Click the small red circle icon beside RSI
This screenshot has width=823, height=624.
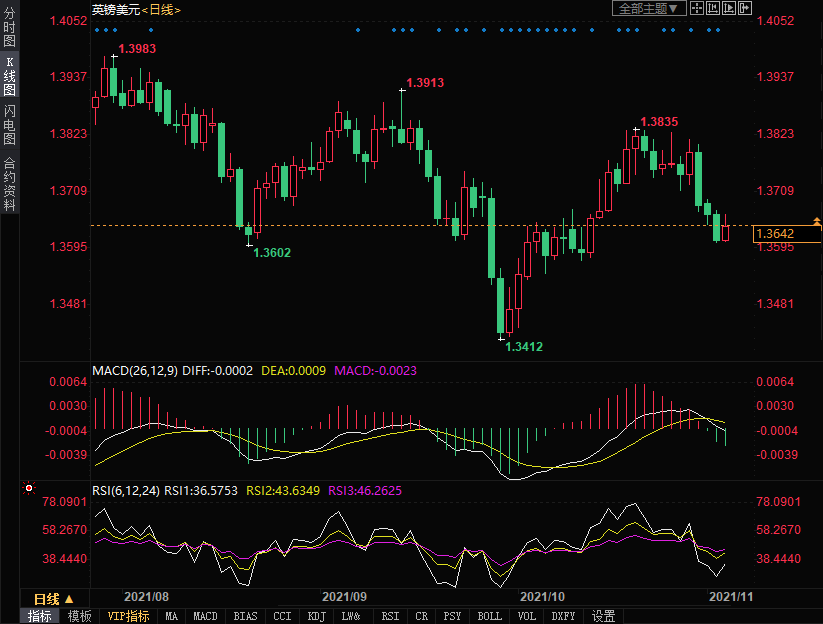click(x=28, y=489)
